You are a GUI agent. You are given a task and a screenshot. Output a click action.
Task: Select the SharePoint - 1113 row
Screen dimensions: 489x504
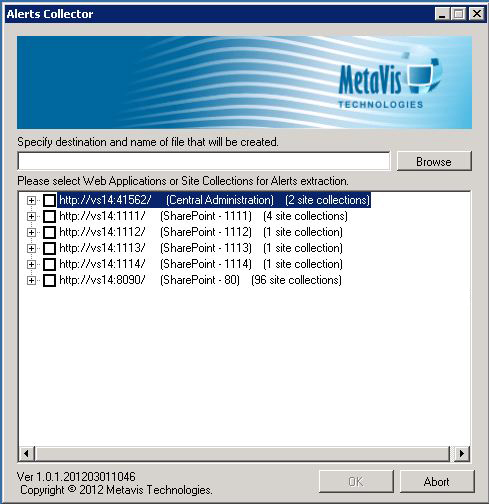pyautogui.click(x=201, y=248)
